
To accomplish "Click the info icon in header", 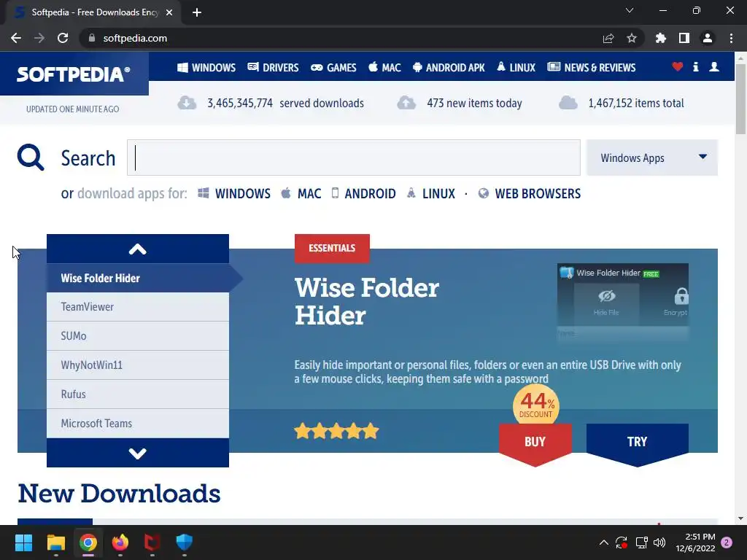I will [695, 67].
